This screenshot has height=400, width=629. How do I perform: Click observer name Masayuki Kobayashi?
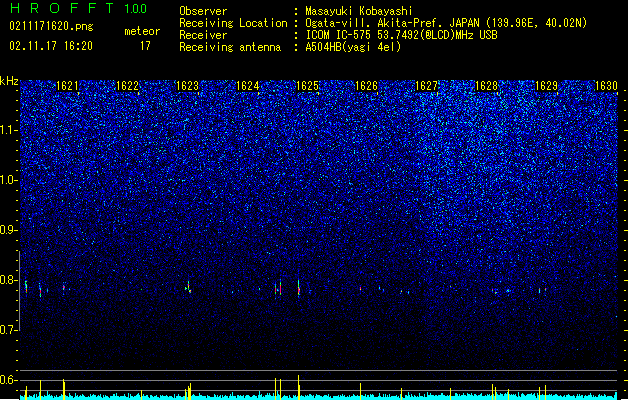tap(359, 11)
